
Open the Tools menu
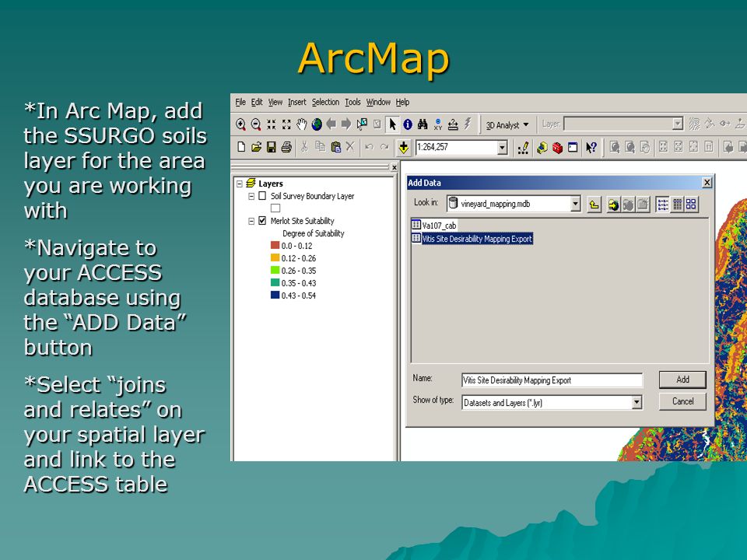click(x=352, y=102)
